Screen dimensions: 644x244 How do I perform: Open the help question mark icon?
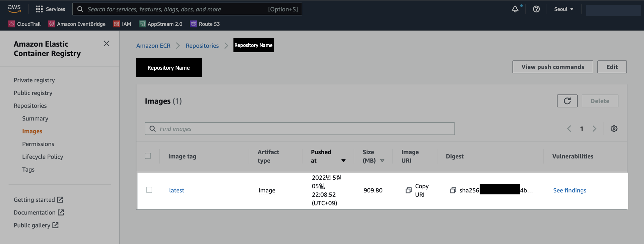[x=536, y=9]
